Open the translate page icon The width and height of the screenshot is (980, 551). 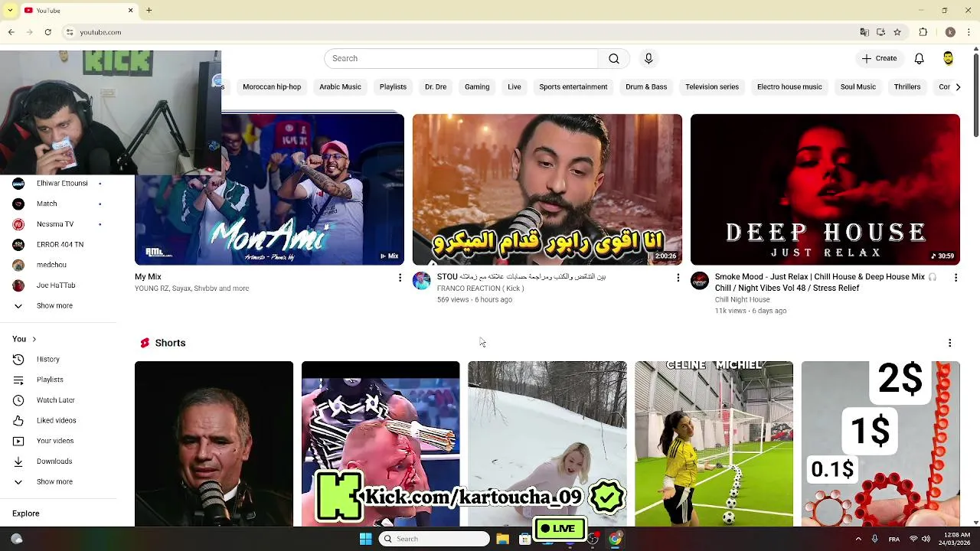point(864,32)
